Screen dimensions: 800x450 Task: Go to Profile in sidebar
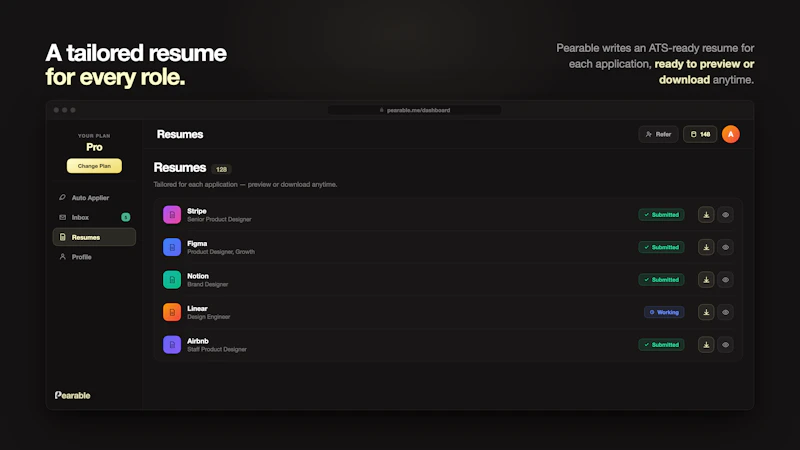94,257
